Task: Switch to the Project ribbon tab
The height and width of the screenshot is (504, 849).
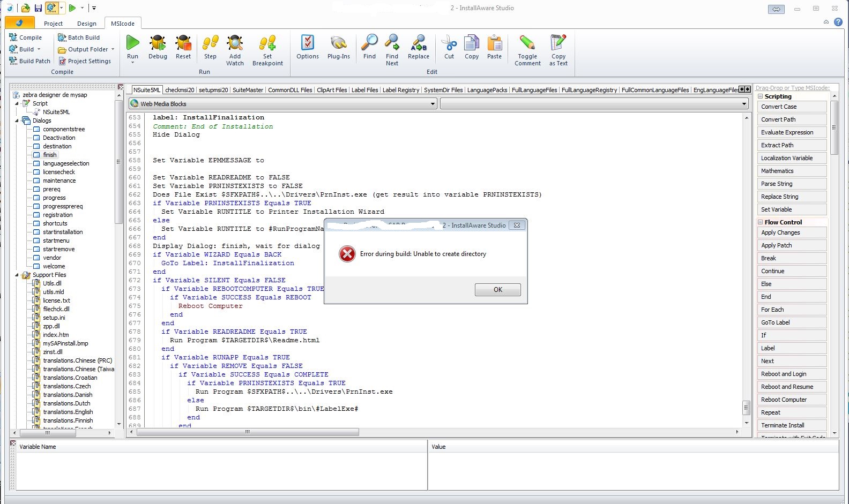Action: (x=53, y=24)
